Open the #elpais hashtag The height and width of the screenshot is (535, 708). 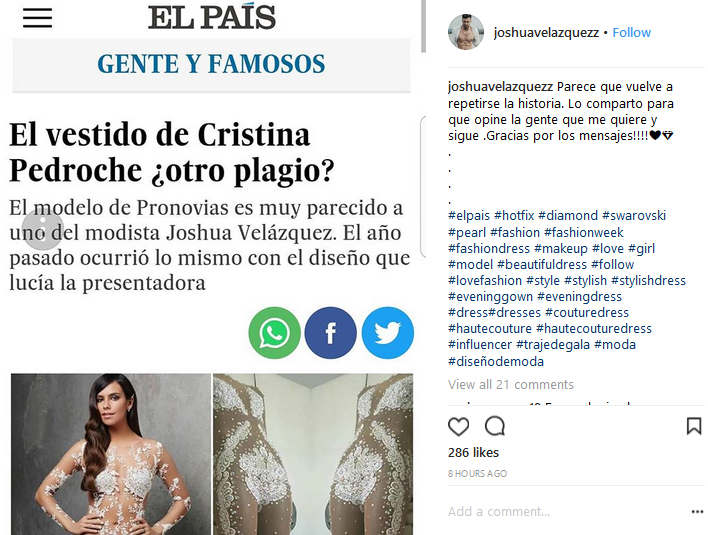(469, 216)
